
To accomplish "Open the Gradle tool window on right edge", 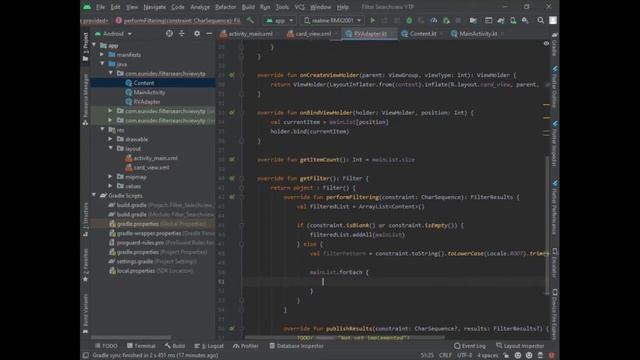I will pyautogui.click(x=554, y=45).
